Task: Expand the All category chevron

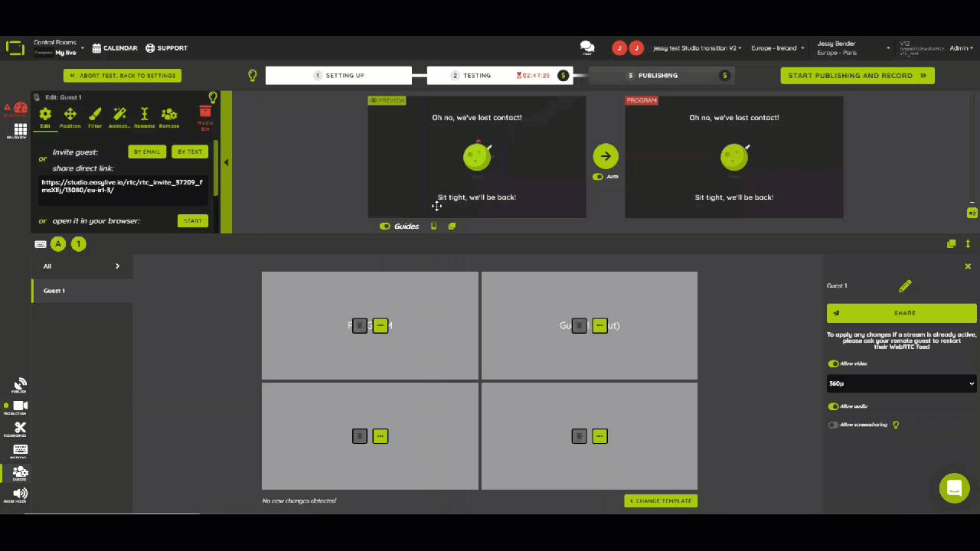Action: click(x=117, y=266)
